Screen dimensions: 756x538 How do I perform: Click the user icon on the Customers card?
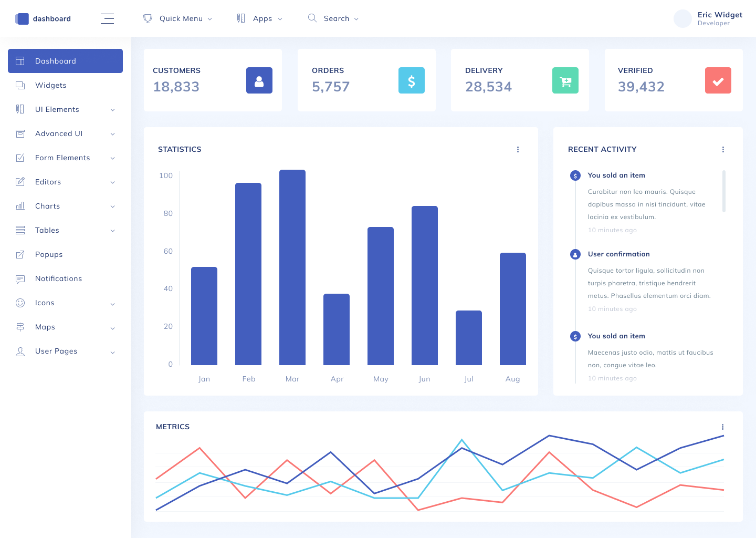click(259, 80)
